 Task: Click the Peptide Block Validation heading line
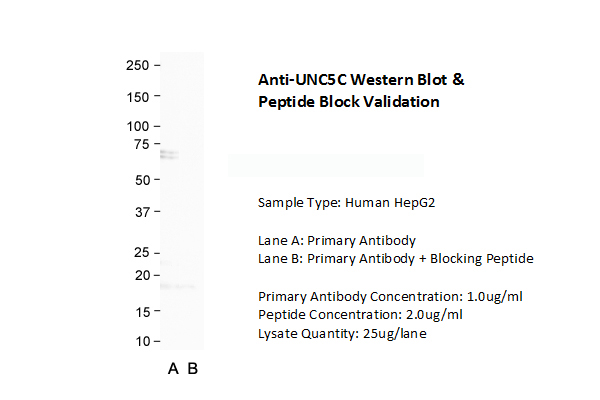pyautogui.click(x=349, y=102)
